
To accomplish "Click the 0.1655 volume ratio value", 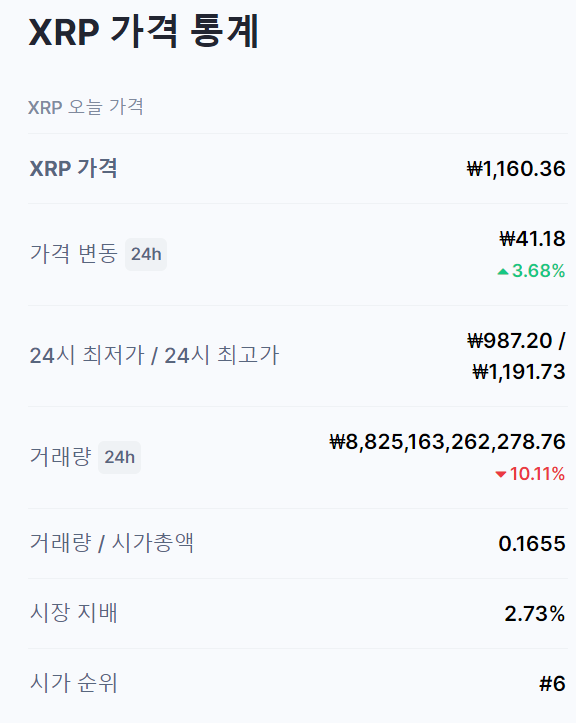I will (532, 544).
